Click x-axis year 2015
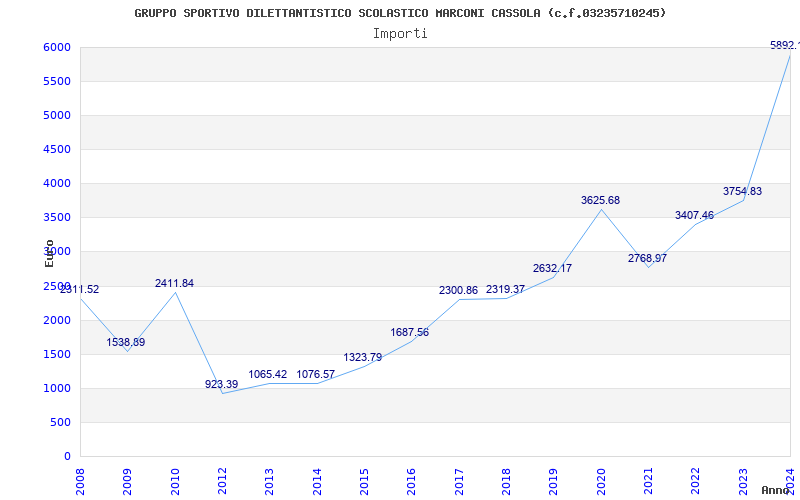 click(364, 482)
